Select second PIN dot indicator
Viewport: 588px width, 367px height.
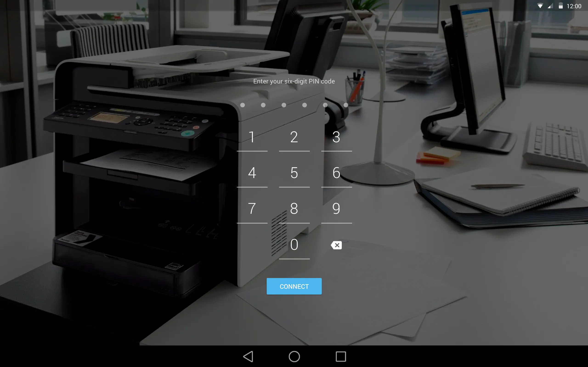click(x=263, y=105)
